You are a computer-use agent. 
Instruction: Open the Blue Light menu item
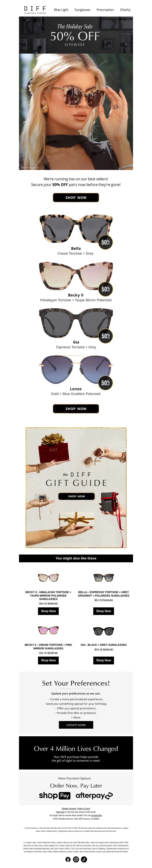click(x=61, y=10)
